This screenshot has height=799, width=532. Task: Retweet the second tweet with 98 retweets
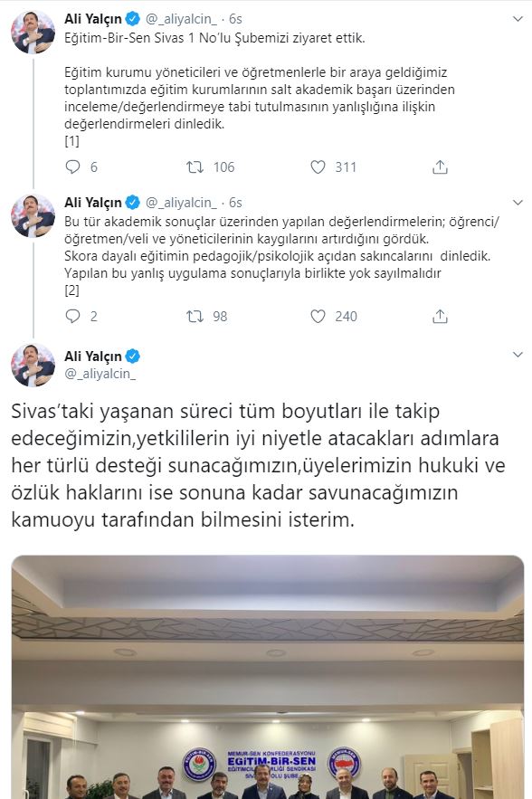pyautogui.click(x=195, y=316)
